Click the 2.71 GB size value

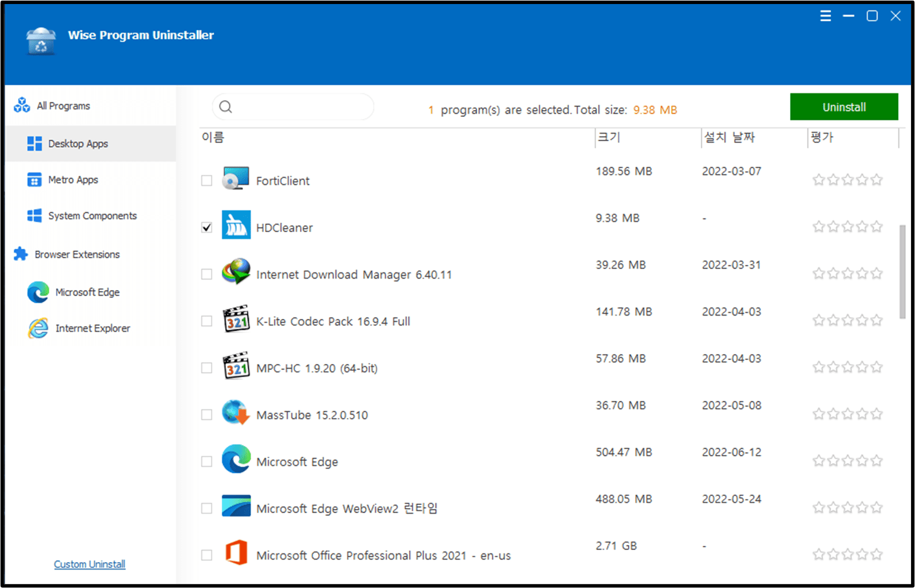coord(616,546)
